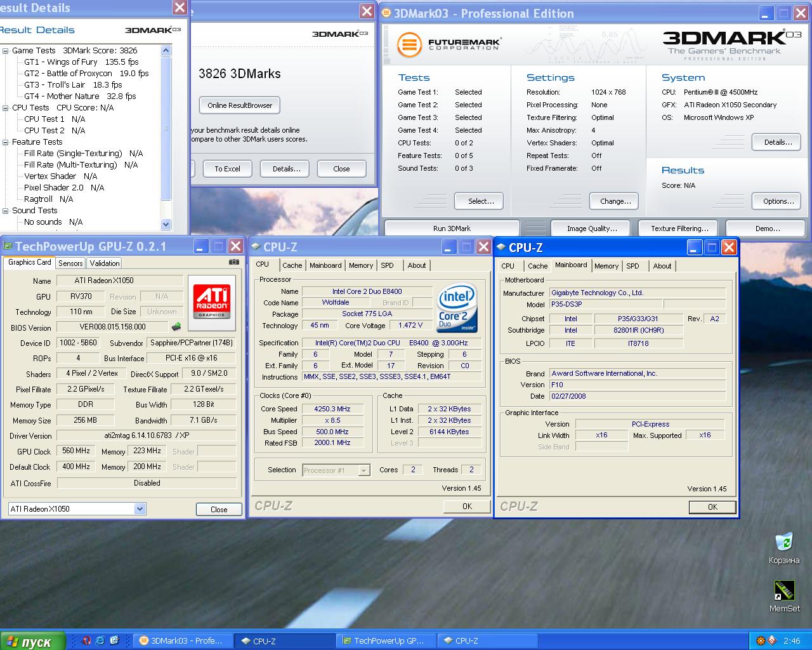Open the Processor #1 selection dropdown
The image size is (812, 650).
click(x=364, y=470)
